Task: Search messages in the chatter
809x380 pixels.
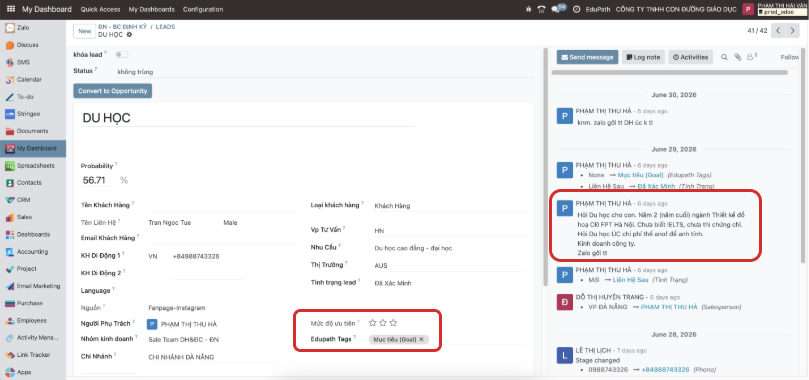Action: click(x=724, y=57)
